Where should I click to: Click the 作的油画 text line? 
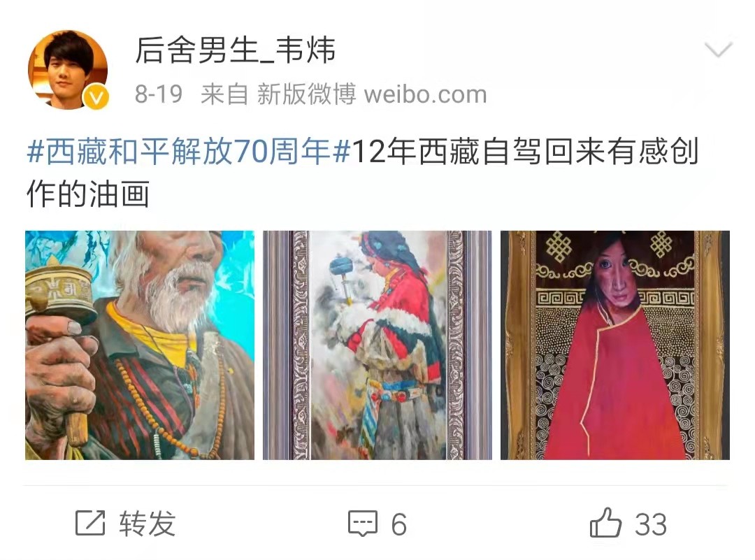(x=87, y=194)
